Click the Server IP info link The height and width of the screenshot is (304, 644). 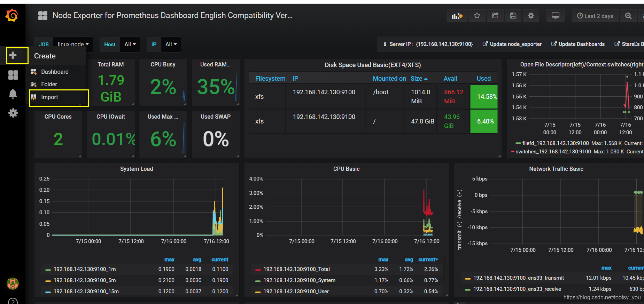428,44
